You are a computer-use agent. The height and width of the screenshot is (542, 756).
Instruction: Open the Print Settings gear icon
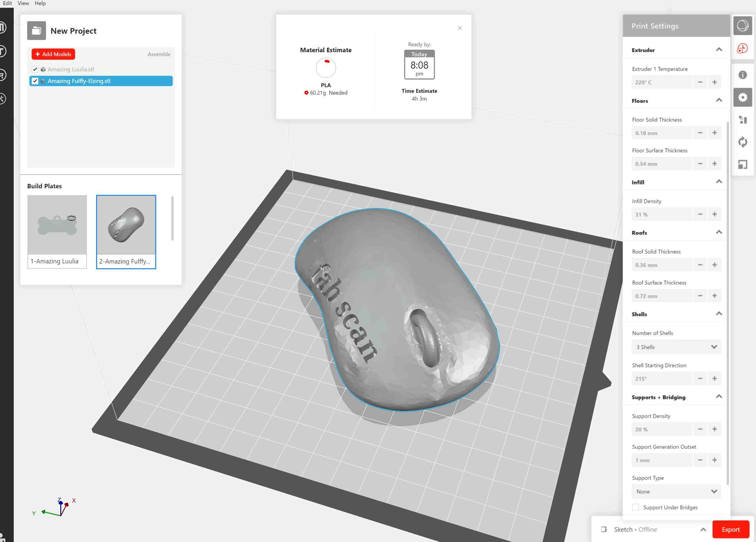pos(743,97)
